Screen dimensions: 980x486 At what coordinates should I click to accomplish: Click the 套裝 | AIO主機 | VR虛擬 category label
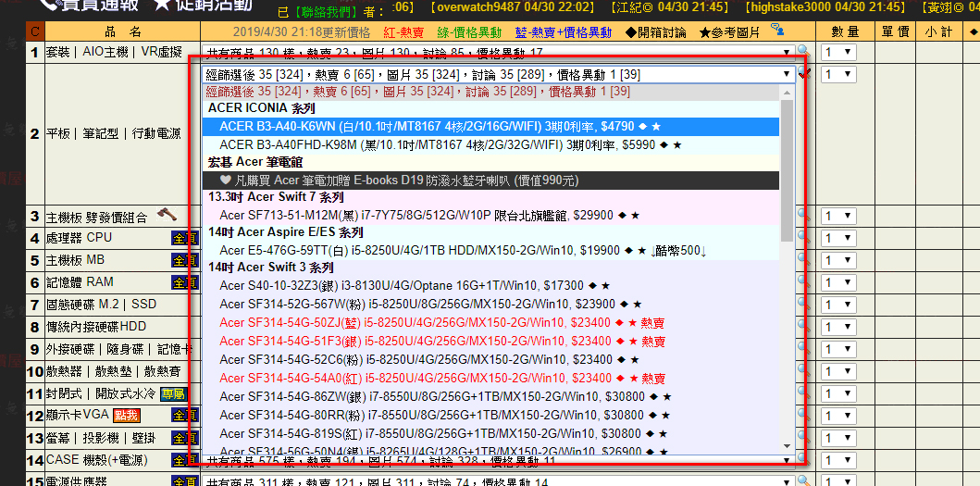pyautogui.click(x=114, y=53)
